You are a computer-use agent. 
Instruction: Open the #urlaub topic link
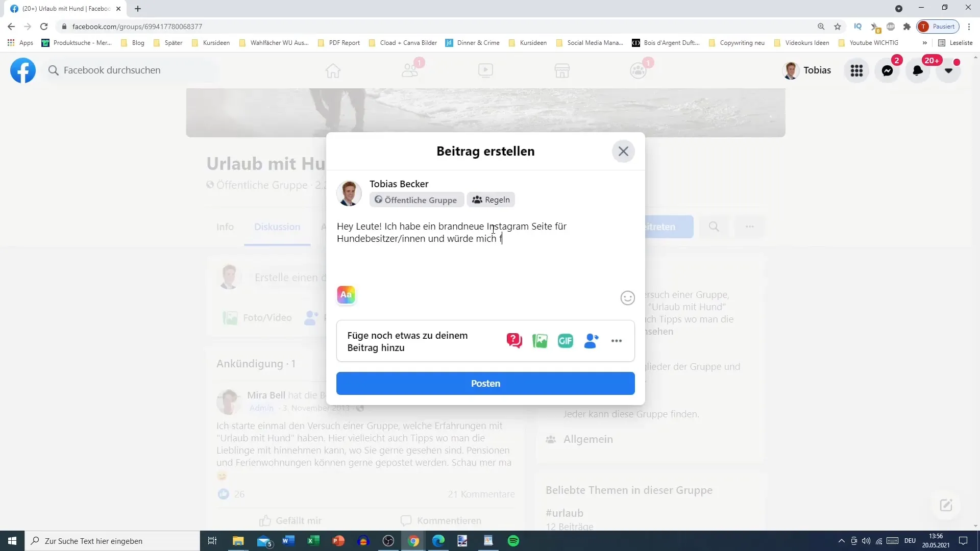coord(565,513)
